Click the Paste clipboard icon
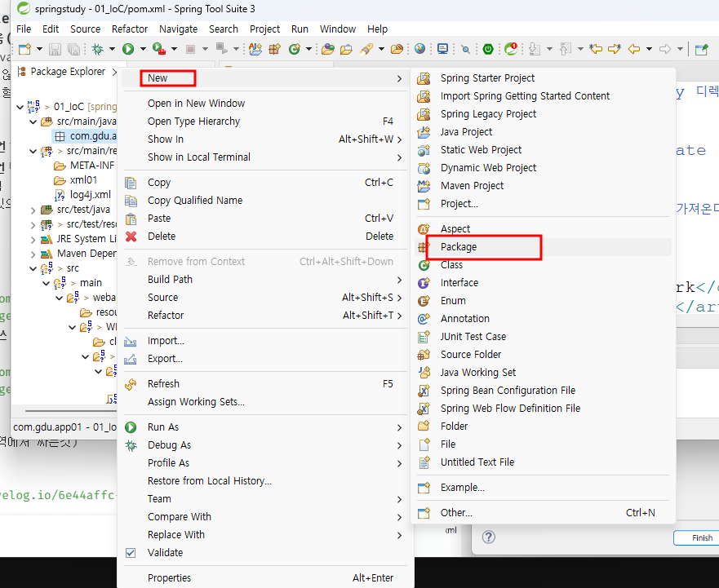 tap(131, 219)
